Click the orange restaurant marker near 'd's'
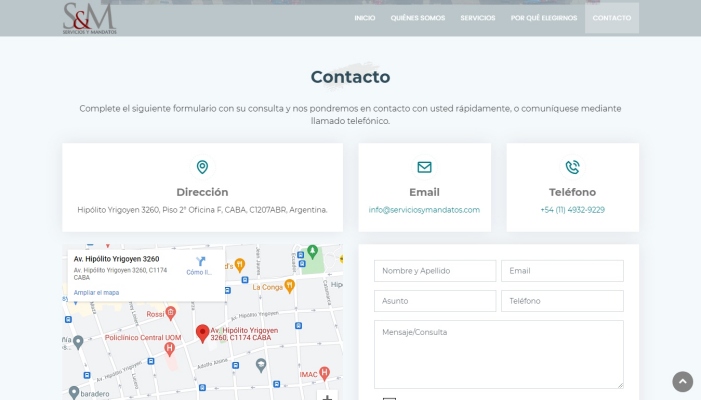The image size is (701, 400). point(240,265)
